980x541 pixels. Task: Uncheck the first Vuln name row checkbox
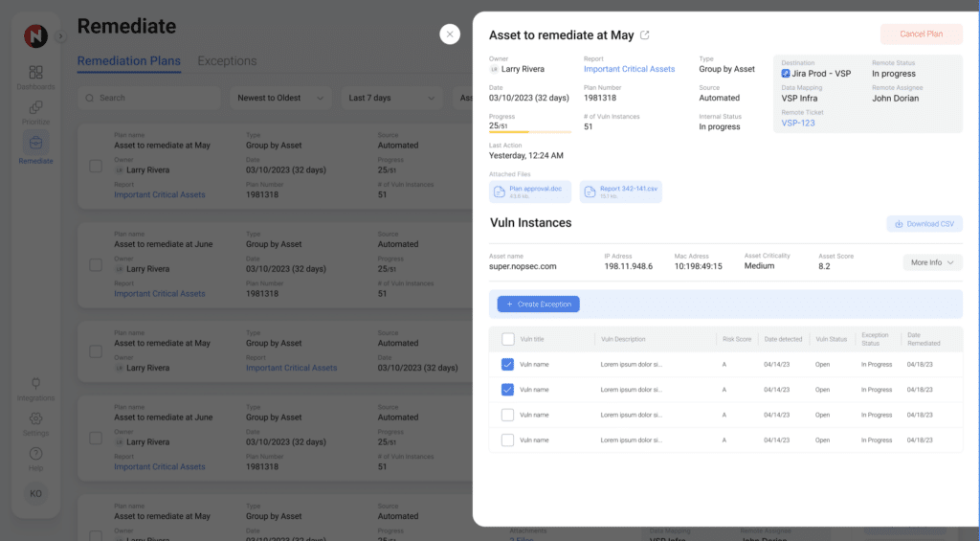507,365
